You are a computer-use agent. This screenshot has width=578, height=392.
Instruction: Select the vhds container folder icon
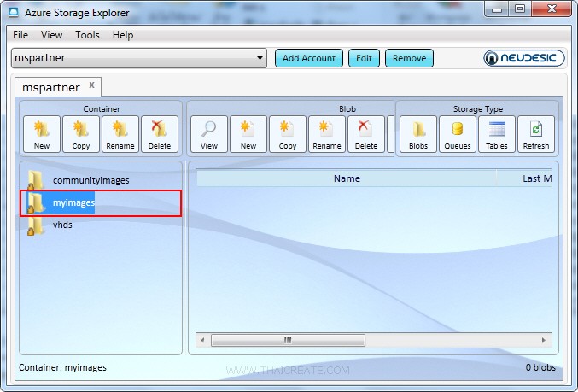(x=36, y=225)
